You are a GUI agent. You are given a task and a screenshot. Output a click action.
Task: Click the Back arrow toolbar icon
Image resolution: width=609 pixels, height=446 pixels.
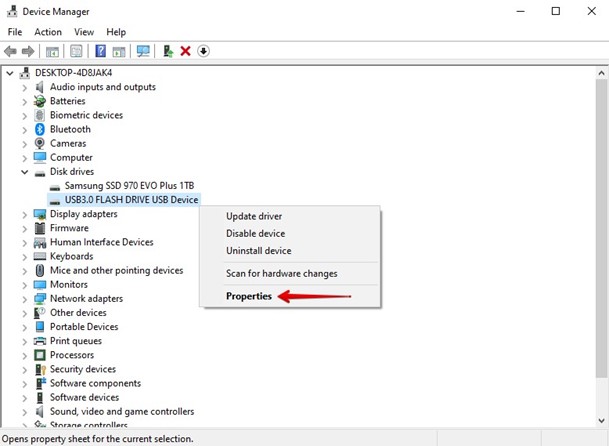pyautogui.click(x=10, y=51)
